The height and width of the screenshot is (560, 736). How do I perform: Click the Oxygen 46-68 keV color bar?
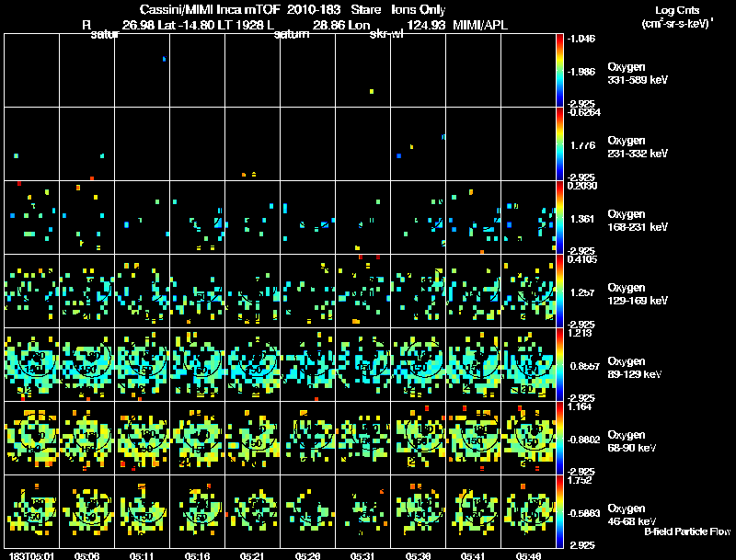[560, 511]
